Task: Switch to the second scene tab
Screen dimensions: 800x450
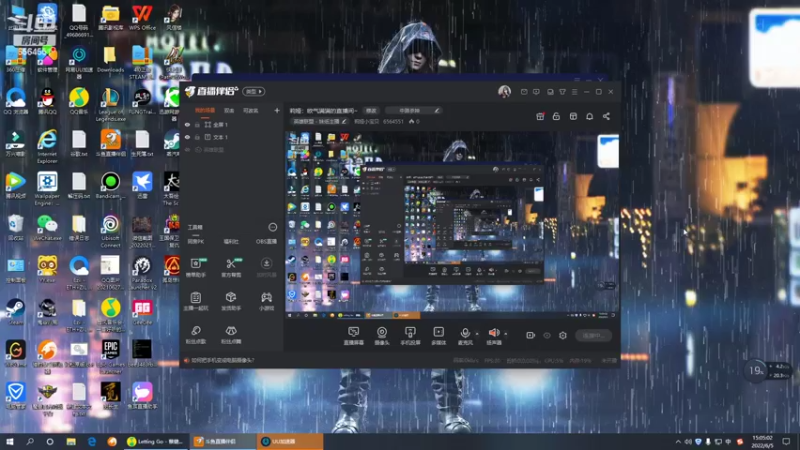Action: click(229, 110)
